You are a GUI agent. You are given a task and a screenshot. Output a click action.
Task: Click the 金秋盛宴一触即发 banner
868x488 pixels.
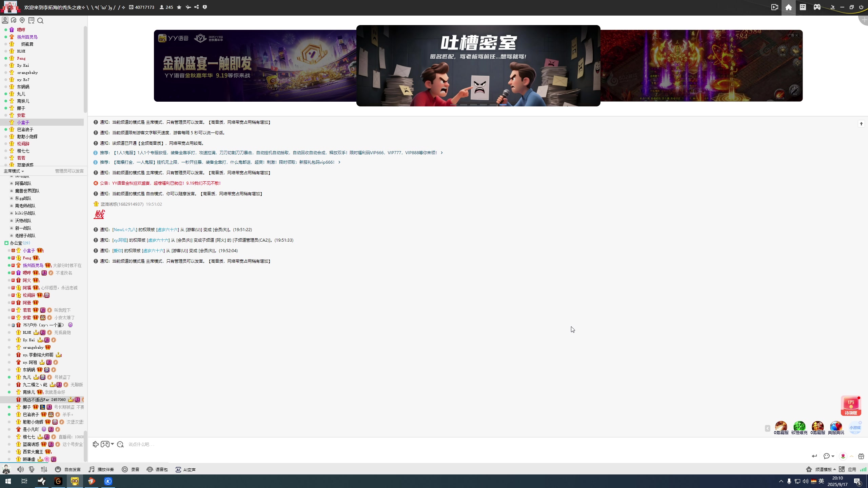pyautogui.click(x=255, y=65)
